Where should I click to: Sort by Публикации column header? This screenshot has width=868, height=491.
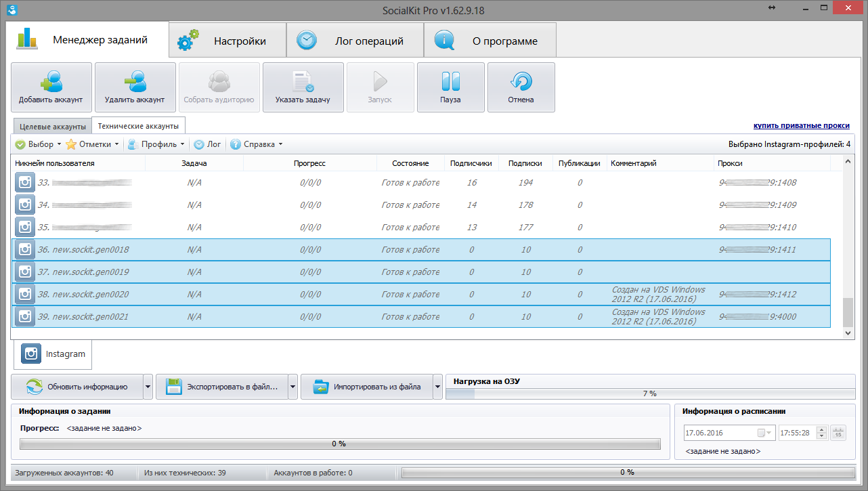pyautogui.click(x=580, y=163)
